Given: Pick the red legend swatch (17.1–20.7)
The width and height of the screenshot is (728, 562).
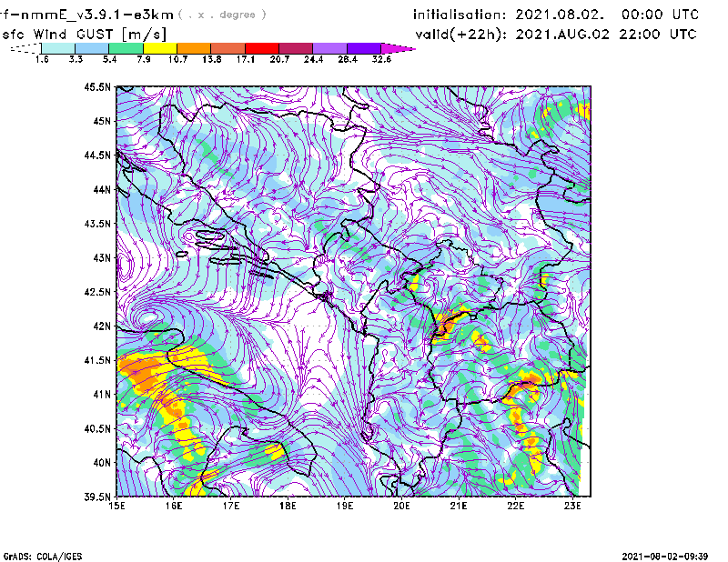Looking at the screenshot, I should click(262, 48).
